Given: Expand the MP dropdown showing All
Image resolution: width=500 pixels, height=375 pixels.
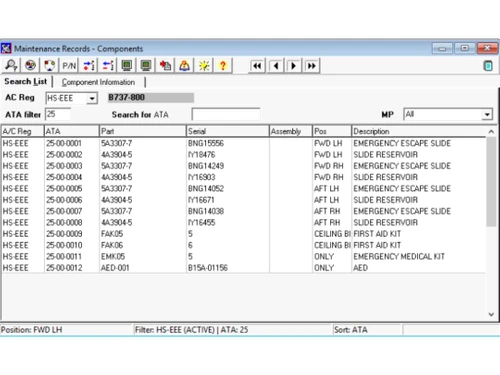Looking at the screenshot, I should pyautogui.click(x=487, y=115).
